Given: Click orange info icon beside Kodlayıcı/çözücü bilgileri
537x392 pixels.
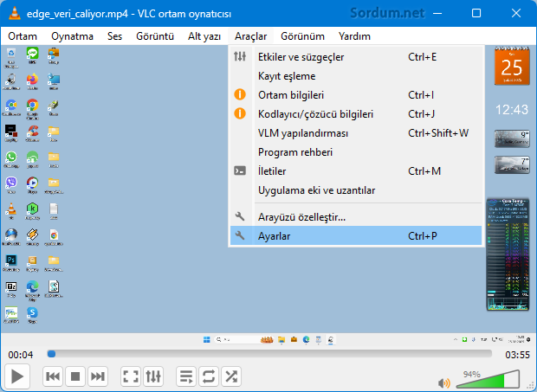Looking at the screenshot, I should (x=240, y=113).
